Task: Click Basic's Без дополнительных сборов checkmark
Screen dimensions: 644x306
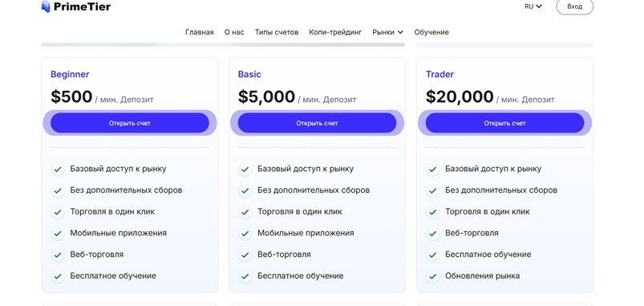Action: point(245,190)
